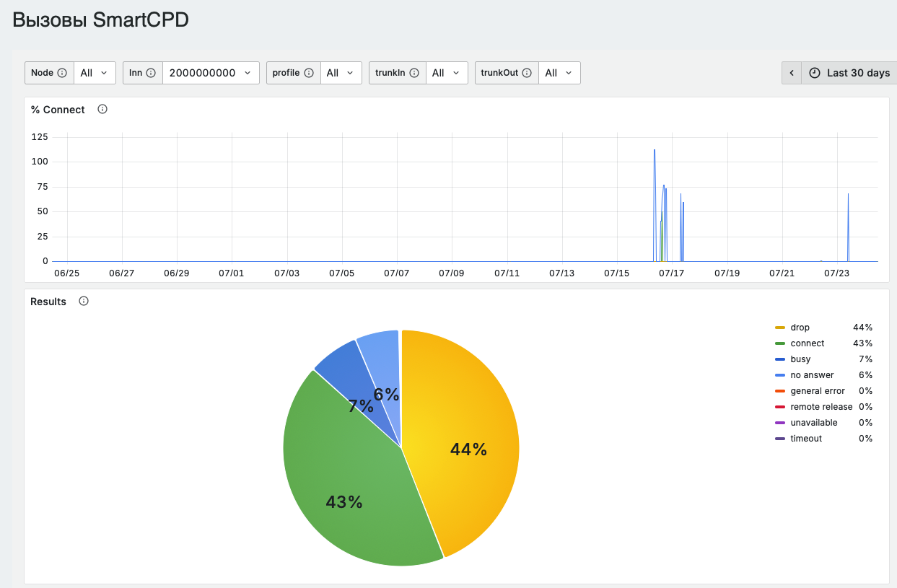Open the Node variable dropdown

coord(95,73)
